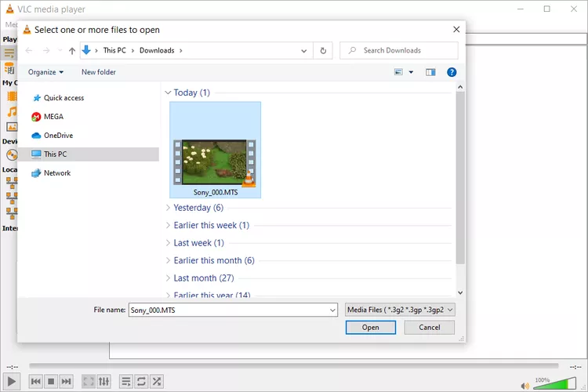588x392 pixels.
Task: Toggle VLC shuffle random button
Action: 157,382
